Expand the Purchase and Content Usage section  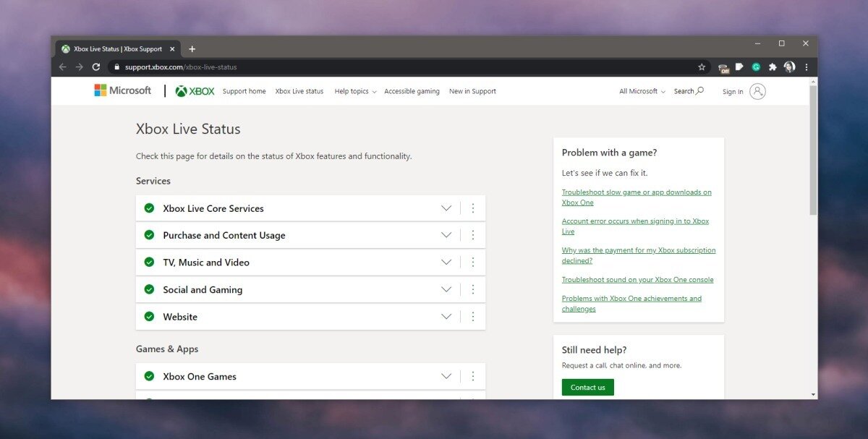click(446, 234)
